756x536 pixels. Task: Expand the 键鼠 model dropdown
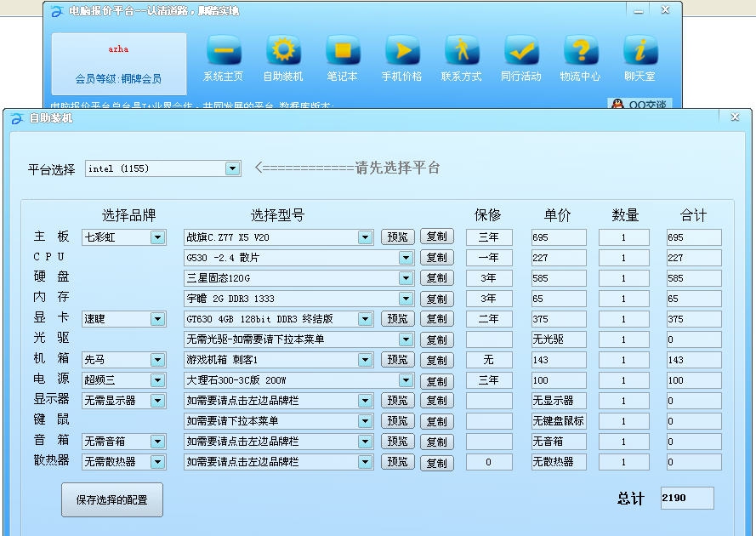(365, 421)
